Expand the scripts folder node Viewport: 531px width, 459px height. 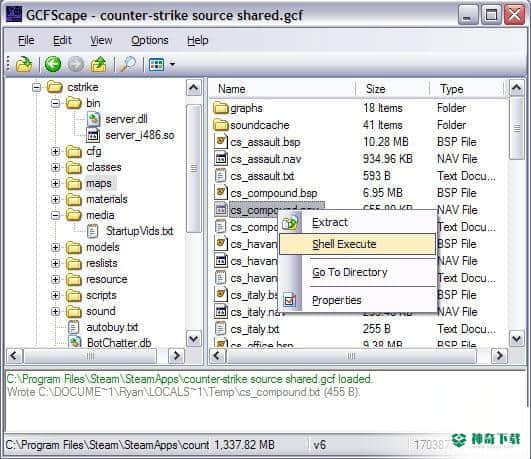tap(56, 295)
